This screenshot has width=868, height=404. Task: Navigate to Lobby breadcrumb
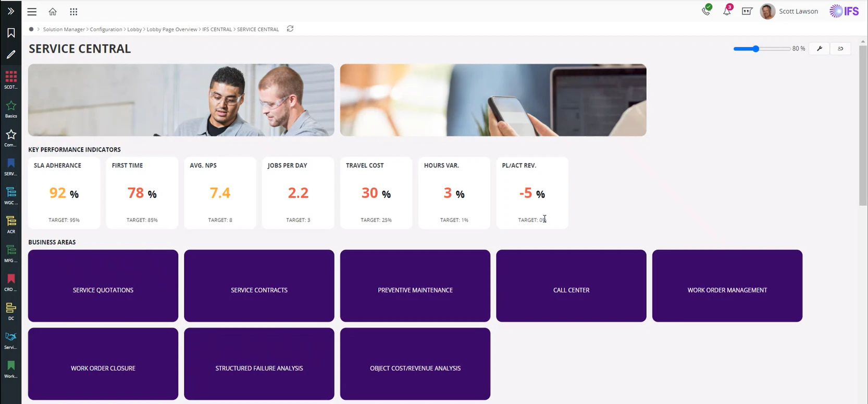tap(134, 29)
